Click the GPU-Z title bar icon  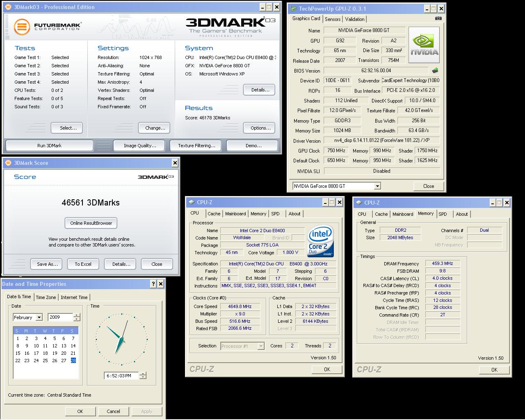pyautogui.click(x=293, y=8)
